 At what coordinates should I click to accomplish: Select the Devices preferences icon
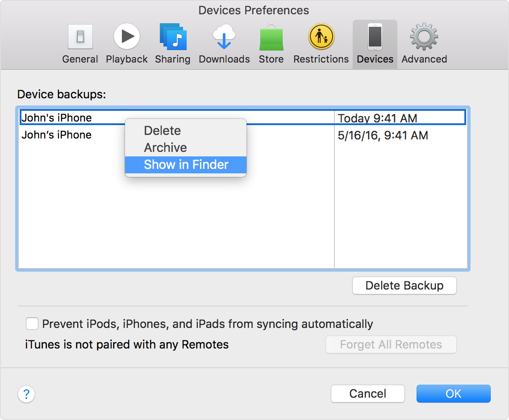(x=375, y=37)
